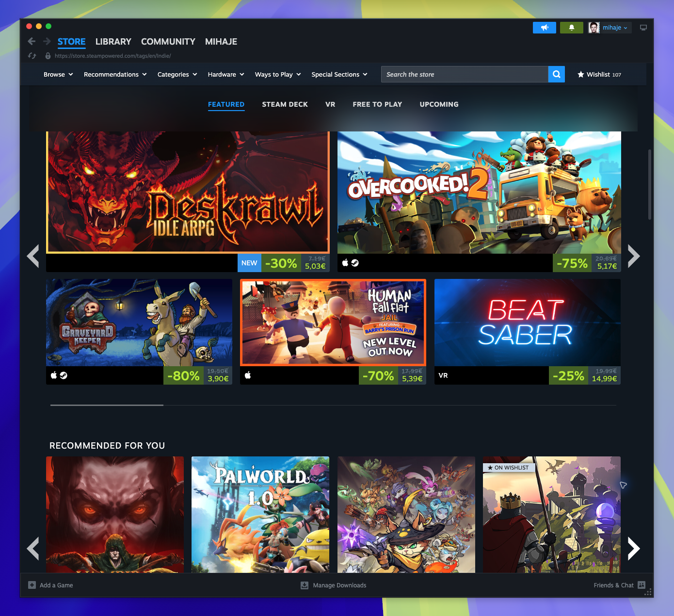Image resolution: width=674 pixels, height=616 pixels.
Task: Click the Wishlist 107 link
Action: click(x=599, y=75)
